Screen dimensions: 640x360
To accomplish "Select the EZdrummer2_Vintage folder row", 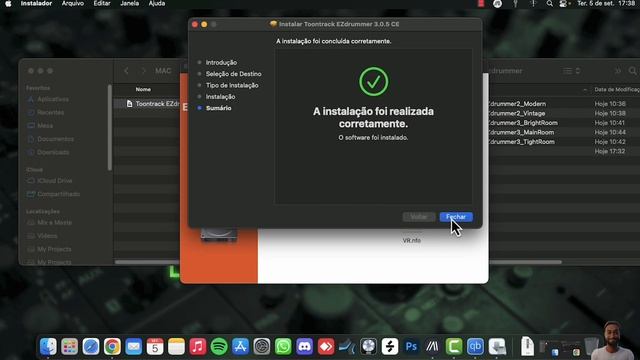I will (563, 113).
